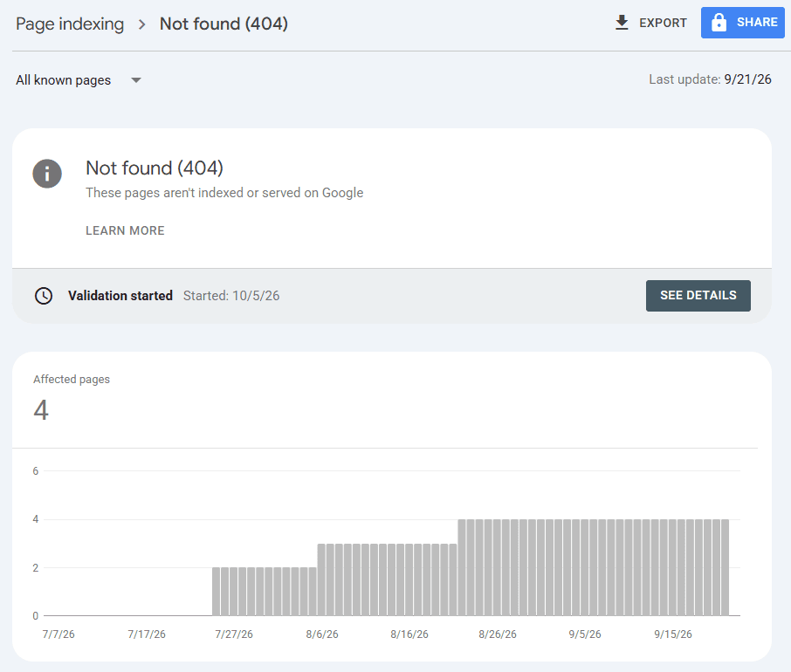Click SEE DETAILS button

[x=698, y=295]
